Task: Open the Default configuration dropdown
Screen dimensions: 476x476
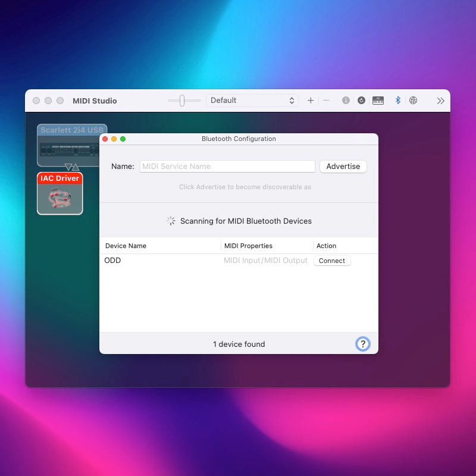Action: [x=252, y=101]
